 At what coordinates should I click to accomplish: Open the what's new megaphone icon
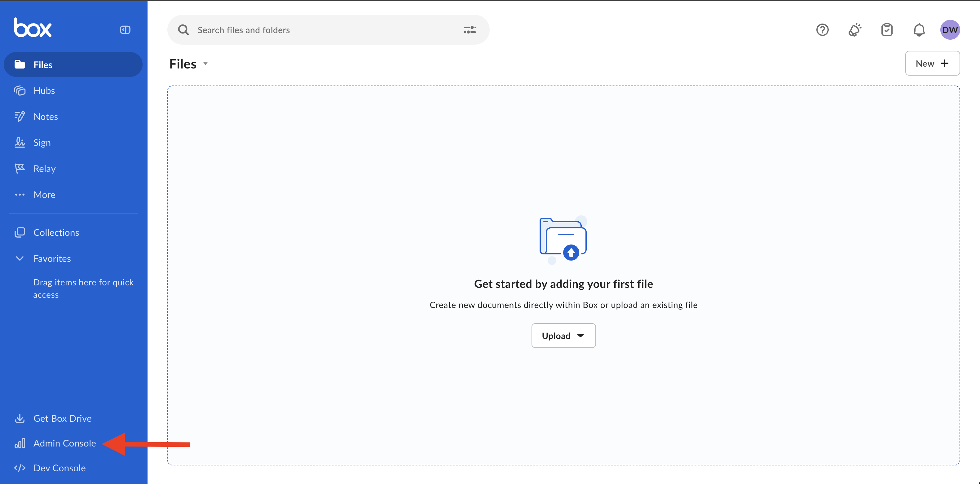pos(854,30)
